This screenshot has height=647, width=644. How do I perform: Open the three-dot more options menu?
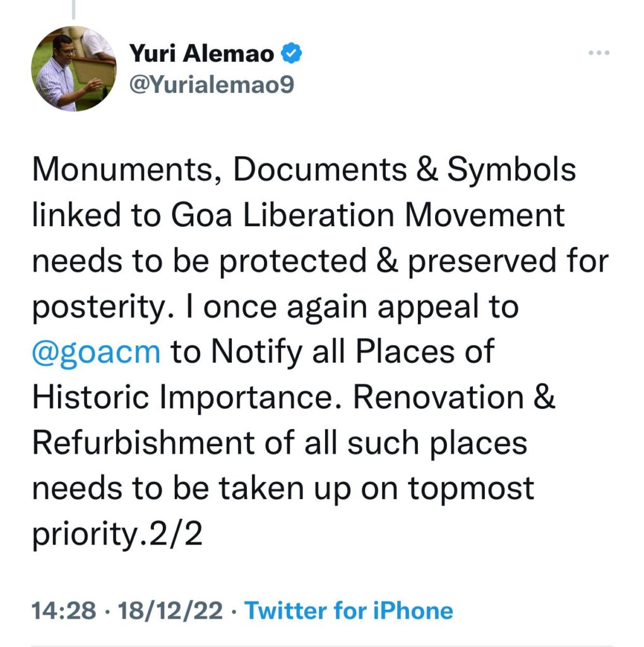pos(599,53)
